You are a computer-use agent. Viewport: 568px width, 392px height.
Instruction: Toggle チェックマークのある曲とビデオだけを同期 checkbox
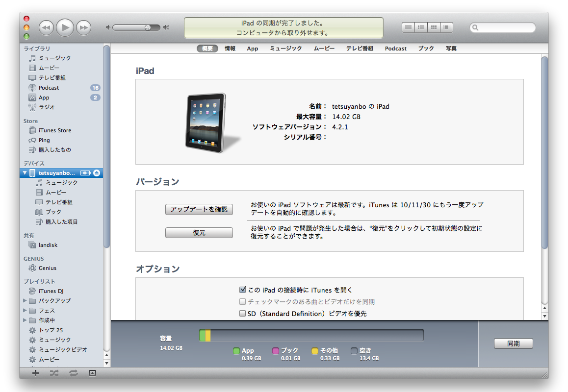243,301
